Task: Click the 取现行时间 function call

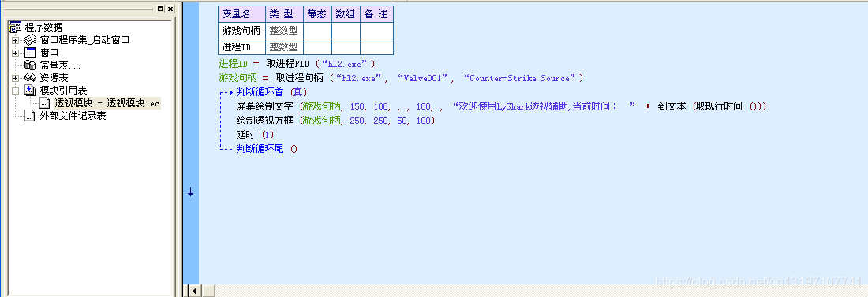Action: pos(720,106)
